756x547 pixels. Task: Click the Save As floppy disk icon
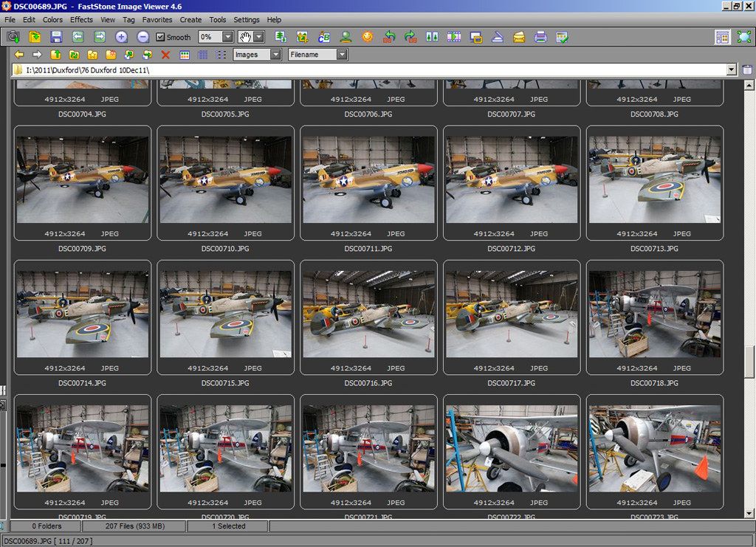[x=56, y=37]
